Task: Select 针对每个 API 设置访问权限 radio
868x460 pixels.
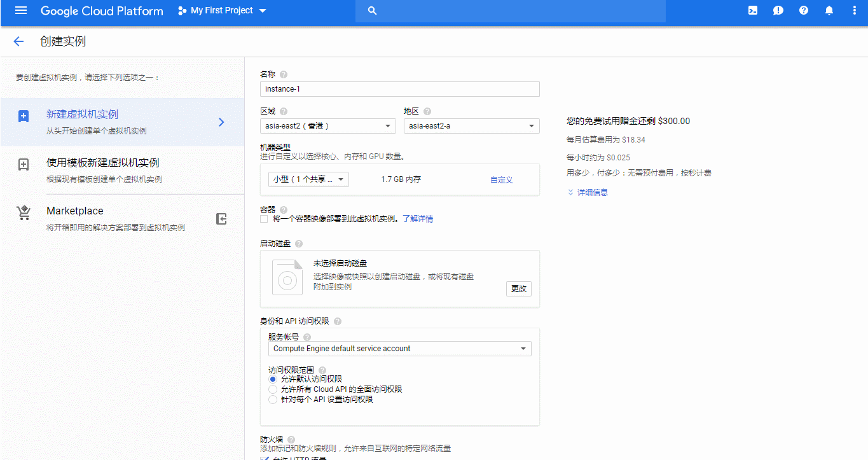Action: [273, 400]
